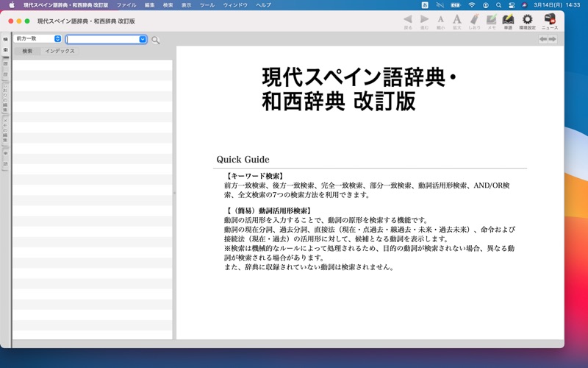
Task: Open the 履歴 vertical side tab
Action: (5, 68)
